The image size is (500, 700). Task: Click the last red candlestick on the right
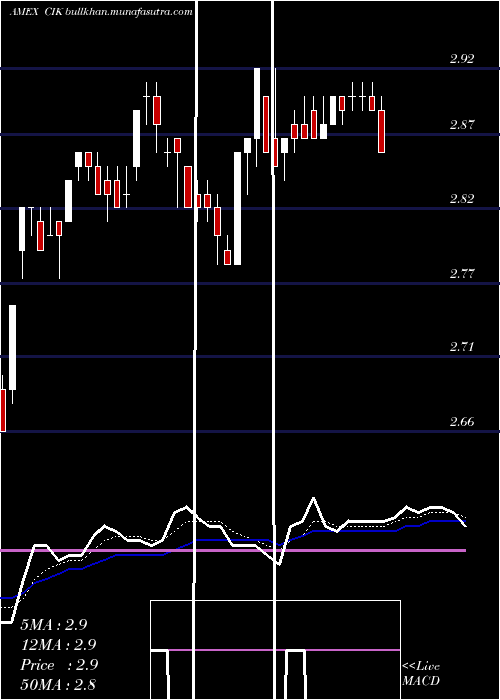pos(382,131)
